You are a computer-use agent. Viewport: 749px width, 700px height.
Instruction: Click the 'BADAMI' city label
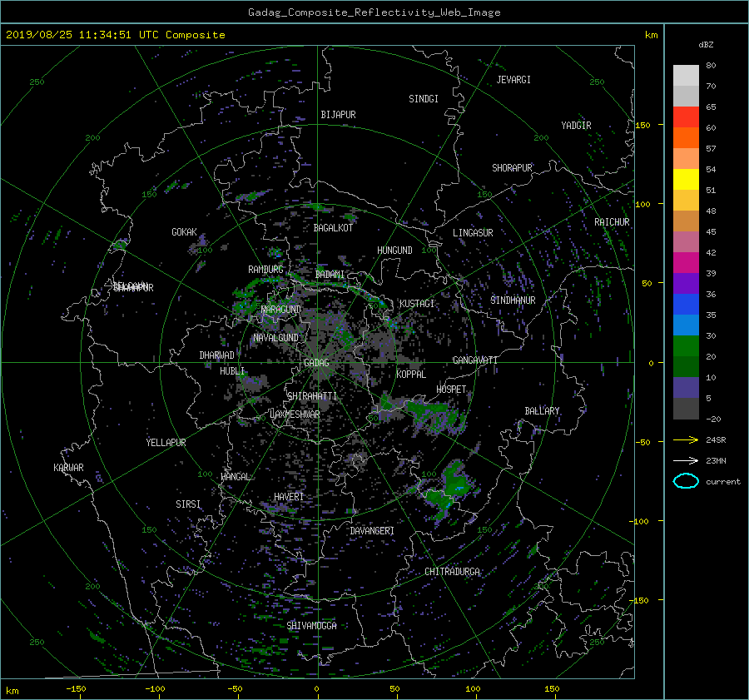(x=330, y=275)
